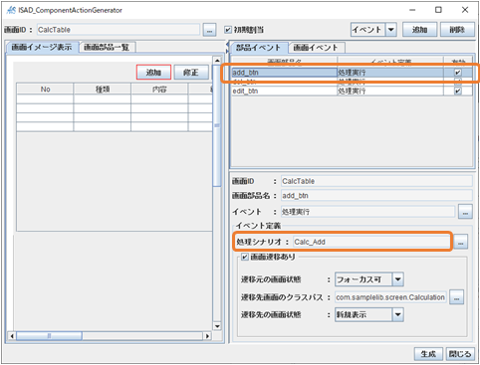Maximize the ISAD_ComponentActionGenerator window
This screenshot has height=365, width=480.
pyautogui.click(x=438, y=10)
